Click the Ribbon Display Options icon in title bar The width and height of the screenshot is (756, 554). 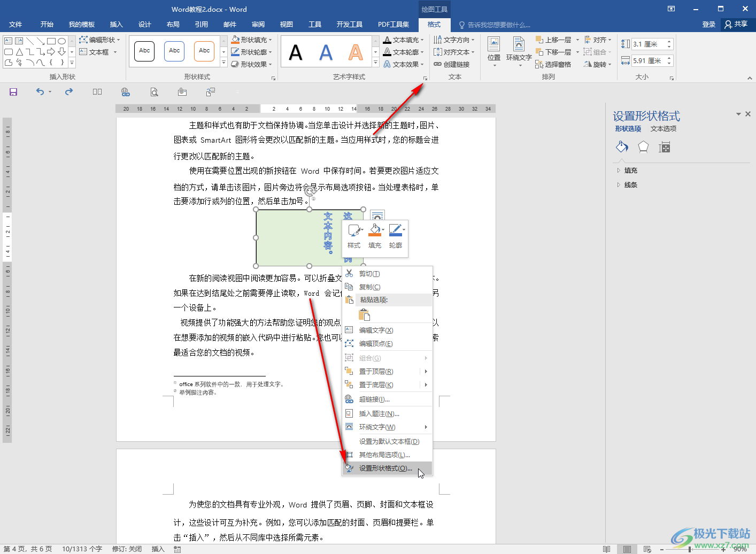coord(671,9)
